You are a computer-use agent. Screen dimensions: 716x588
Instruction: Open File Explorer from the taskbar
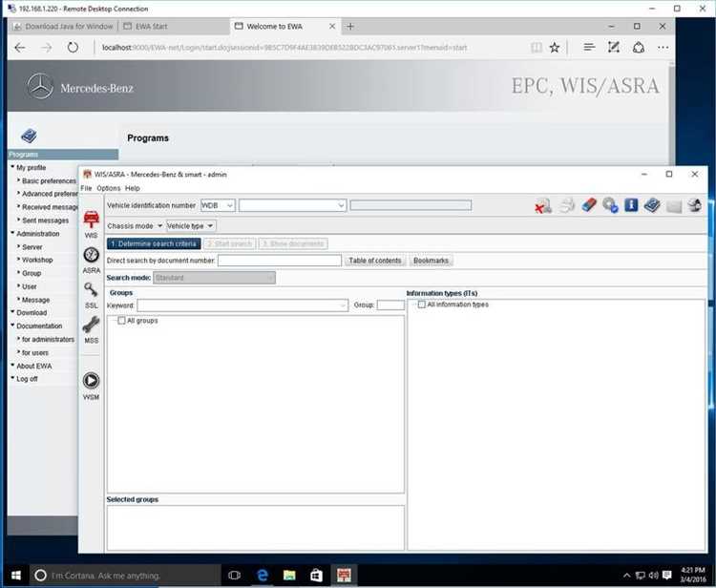point(289,576)
